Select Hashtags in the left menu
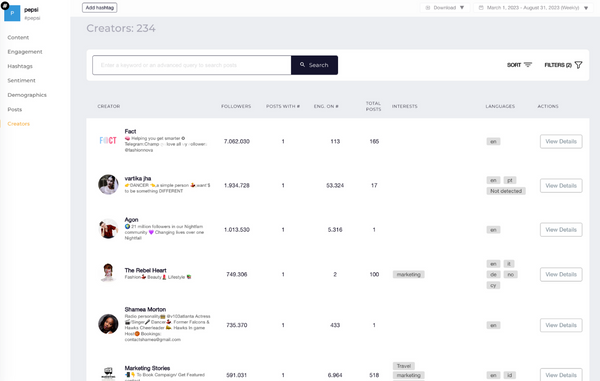This screenshot has height=381, width=600. pos(20,66)
